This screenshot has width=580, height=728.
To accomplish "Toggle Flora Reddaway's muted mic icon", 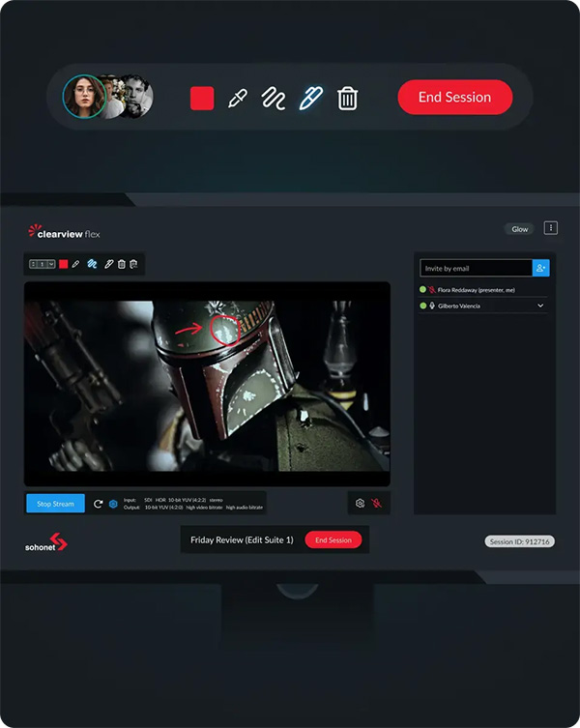I will click(432, 290).
